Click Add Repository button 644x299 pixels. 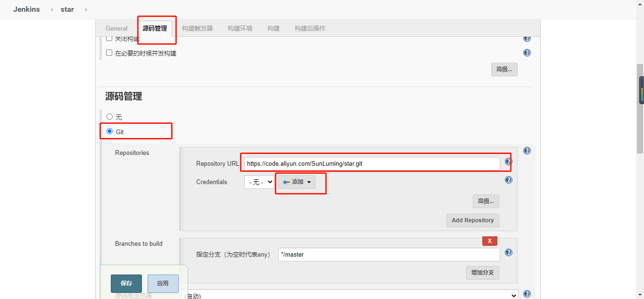pos(473,220)
